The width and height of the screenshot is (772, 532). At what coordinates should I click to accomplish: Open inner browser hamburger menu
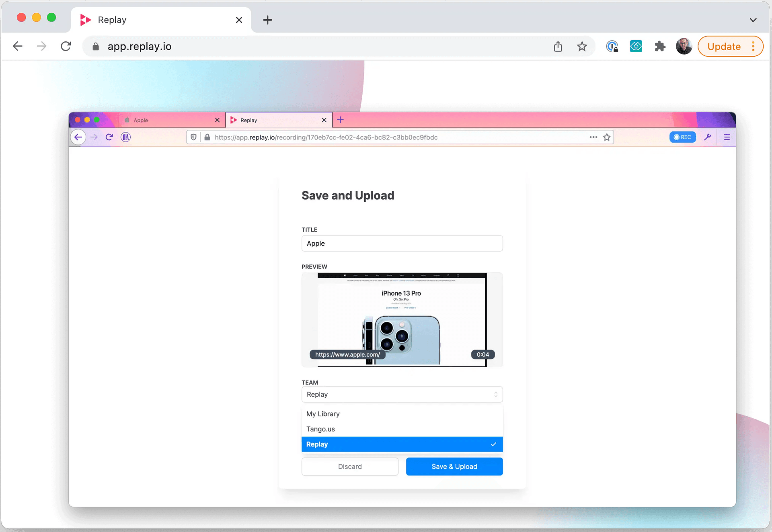(x=727, y=137)
